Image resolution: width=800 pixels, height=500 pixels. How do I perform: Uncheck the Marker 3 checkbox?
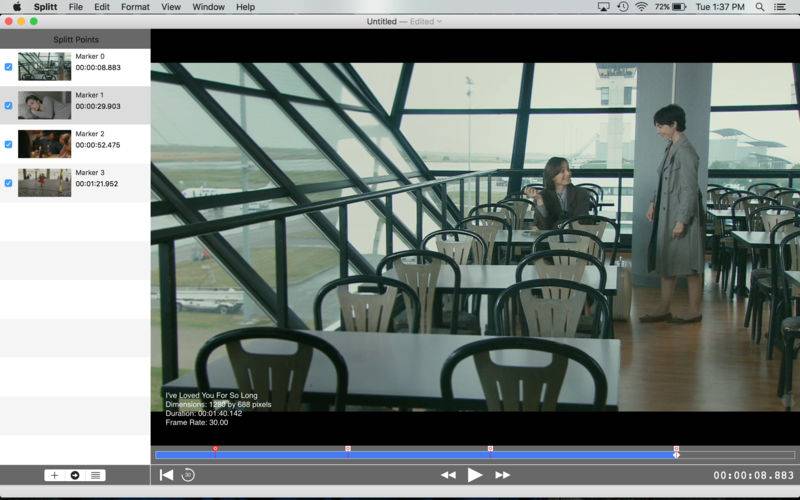click(8, 183)
